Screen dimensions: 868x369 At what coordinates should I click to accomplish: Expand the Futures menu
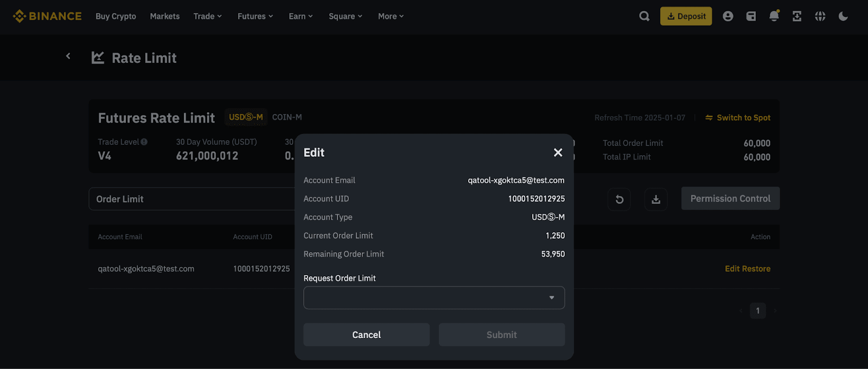pyautogui.click(x=256, y=16)
